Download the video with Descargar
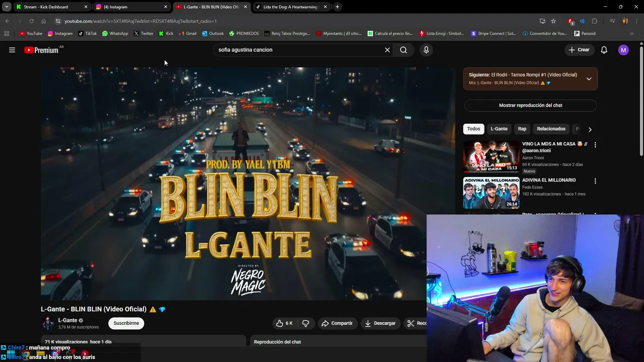Screen dimensions: 644x362 (x=380, y=323)
